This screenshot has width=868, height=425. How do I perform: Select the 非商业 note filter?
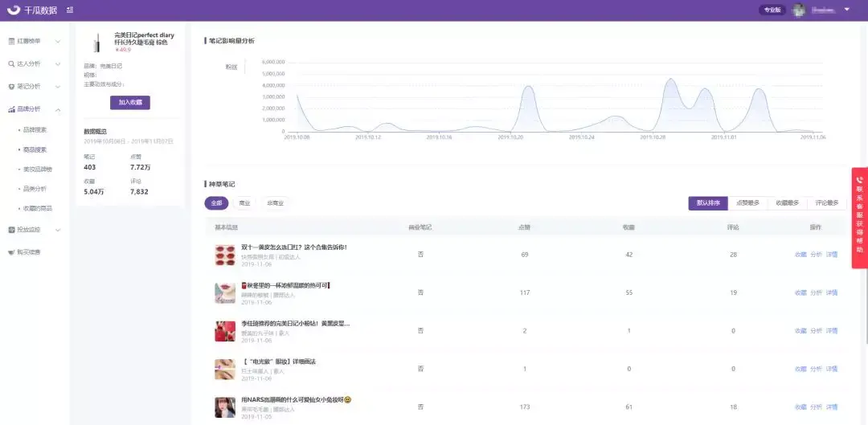(276, 203)
